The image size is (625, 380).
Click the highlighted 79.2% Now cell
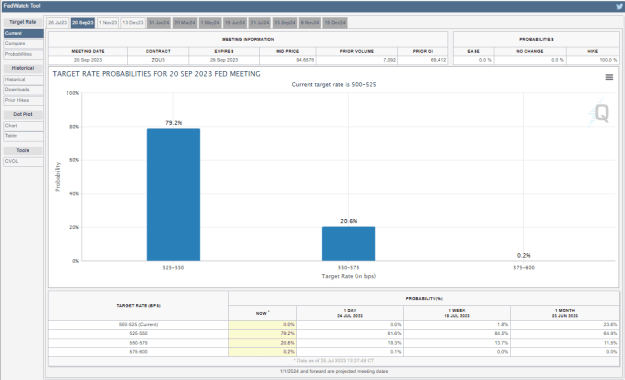click(262, 333)
